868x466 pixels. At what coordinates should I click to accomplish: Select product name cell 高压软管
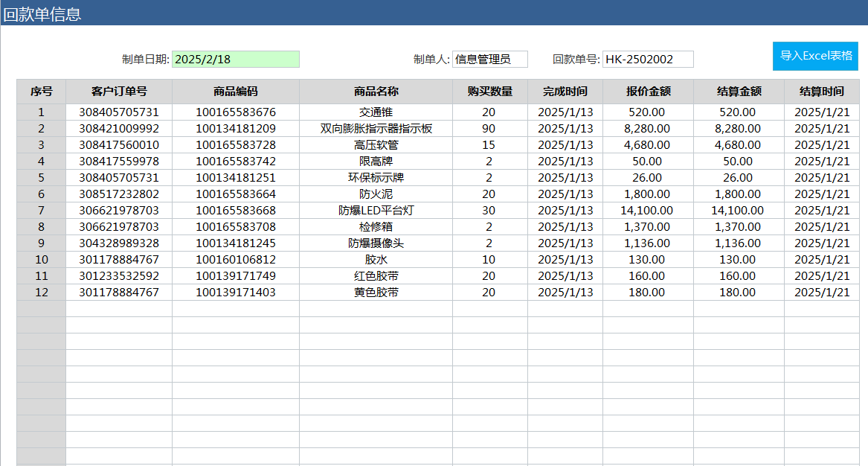click(376, 145)
